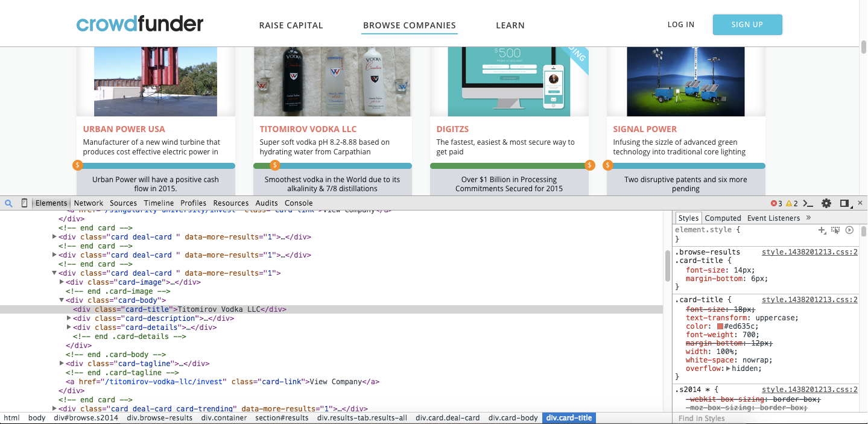868x424 pixels.
Task: Show more sidebar tabs with double chevron
Action: (808, 218)
